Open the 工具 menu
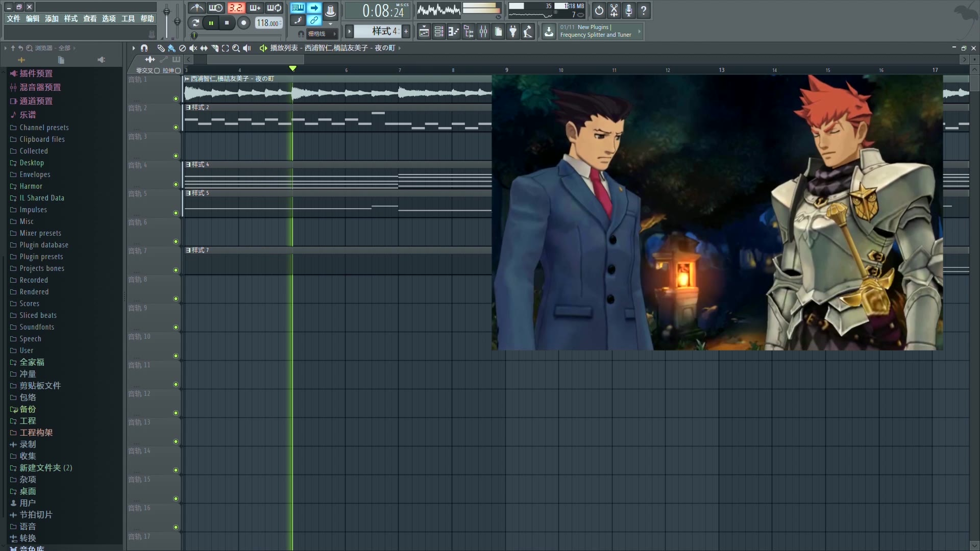Image resolution: width=980 pixels, height=551 pixels. click(x=128, y=18)
